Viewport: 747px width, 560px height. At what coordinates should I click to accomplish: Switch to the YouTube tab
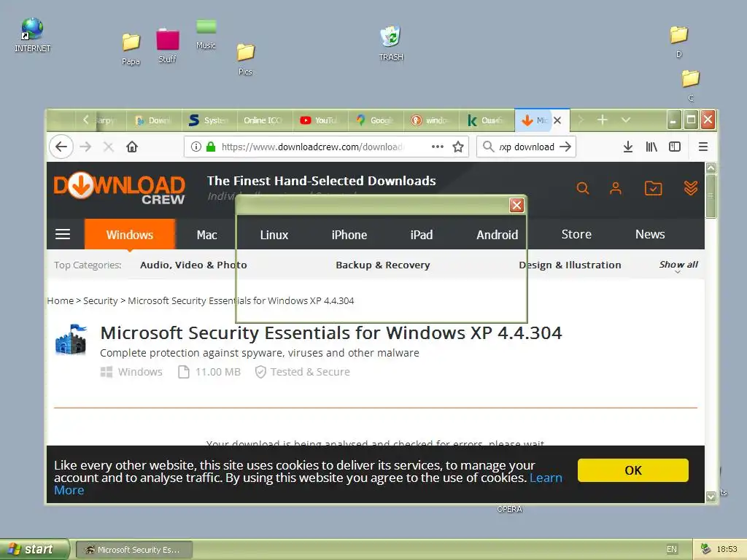(x=320, y=120)
